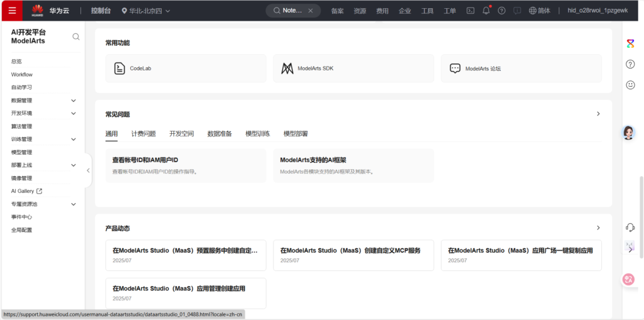Open more 常见问题 with the arrow
The image size is (644, 320).
pyautogui.click(x=598, y=114)
